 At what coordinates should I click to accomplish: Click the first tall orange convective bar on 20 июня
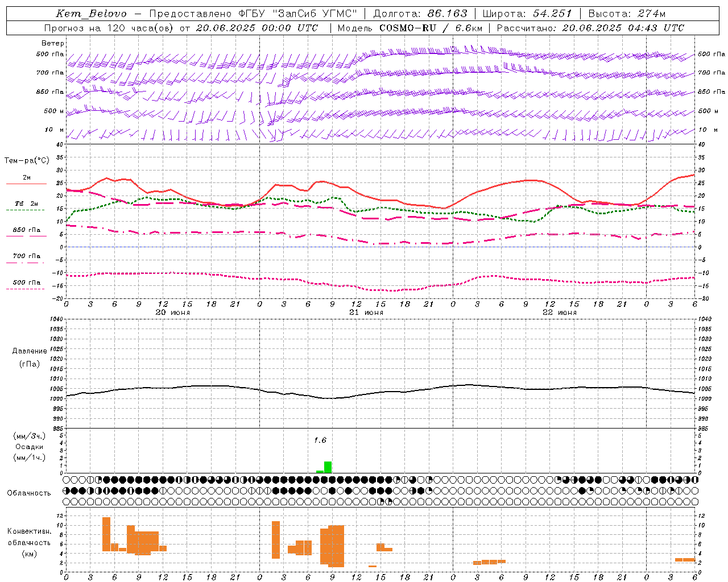click(x=106, y=534)
